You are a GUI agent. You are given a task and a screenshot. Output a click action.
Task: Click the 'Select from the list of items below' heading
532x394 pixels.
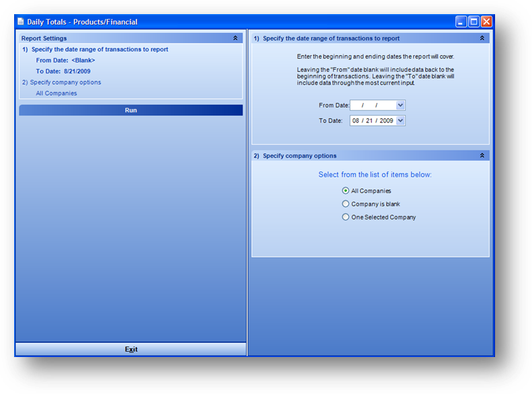(x=375, y=175)
